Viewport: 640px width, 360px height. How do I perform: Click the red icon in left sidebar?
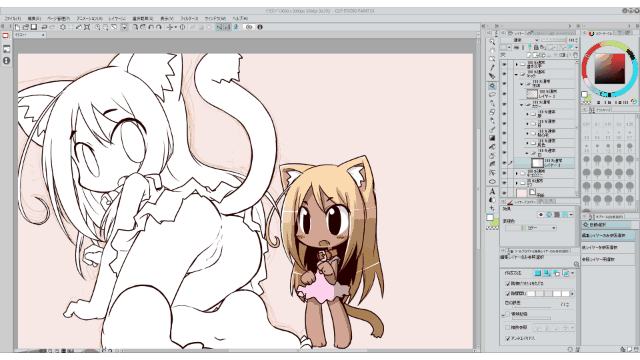(6, 36)
